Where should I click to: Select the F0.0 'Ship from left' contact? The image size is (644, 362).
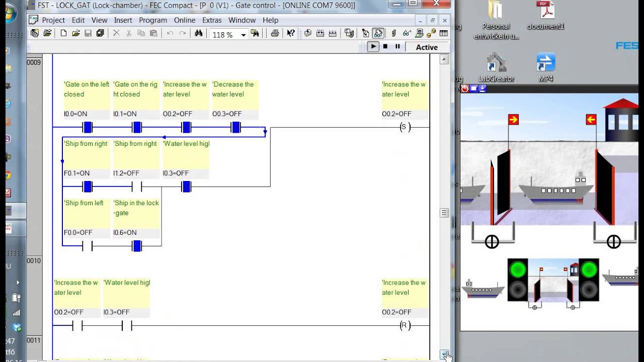(x=87, y=246)
